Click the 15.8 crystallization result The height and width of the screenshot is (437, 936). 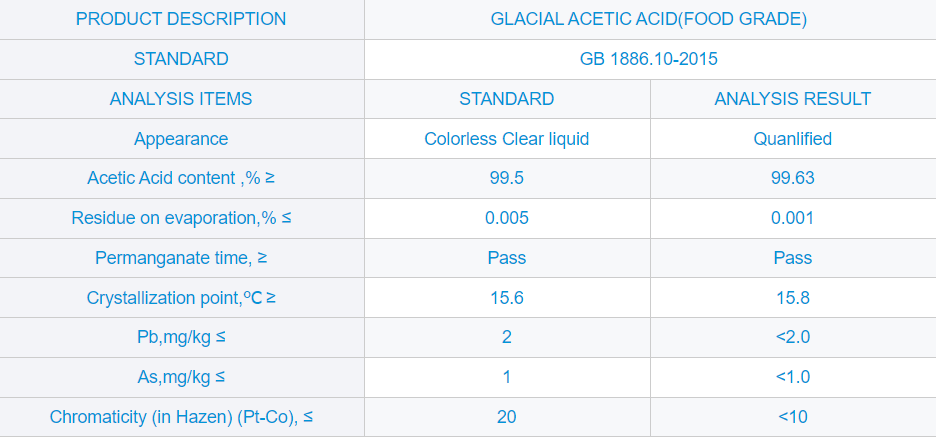click(792, 298)
